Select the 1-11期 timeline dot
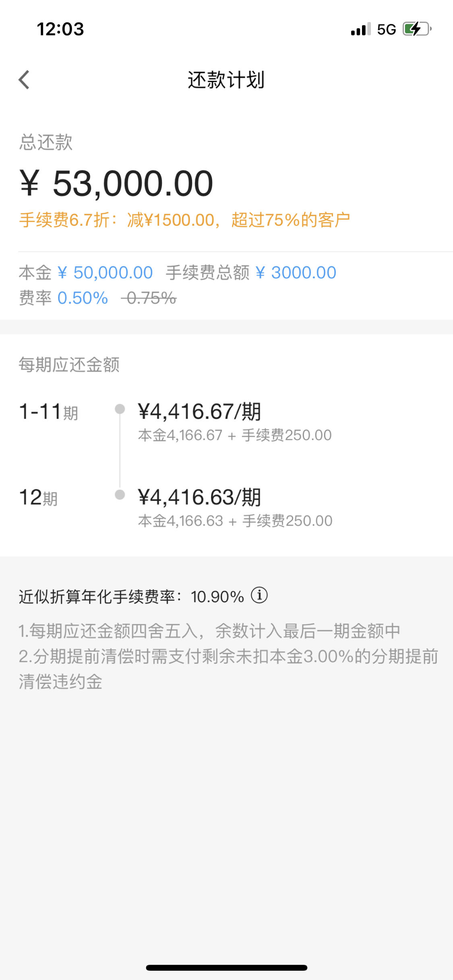453x980 pixels. [x=120, y=409]
